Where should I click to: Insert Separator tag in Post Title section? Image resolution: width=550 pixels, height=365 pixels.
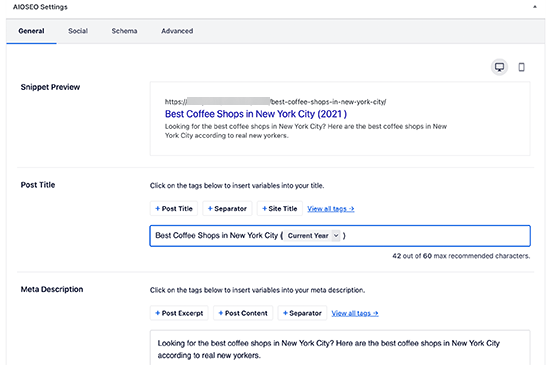pyautogui.click(x=227, y=209)
